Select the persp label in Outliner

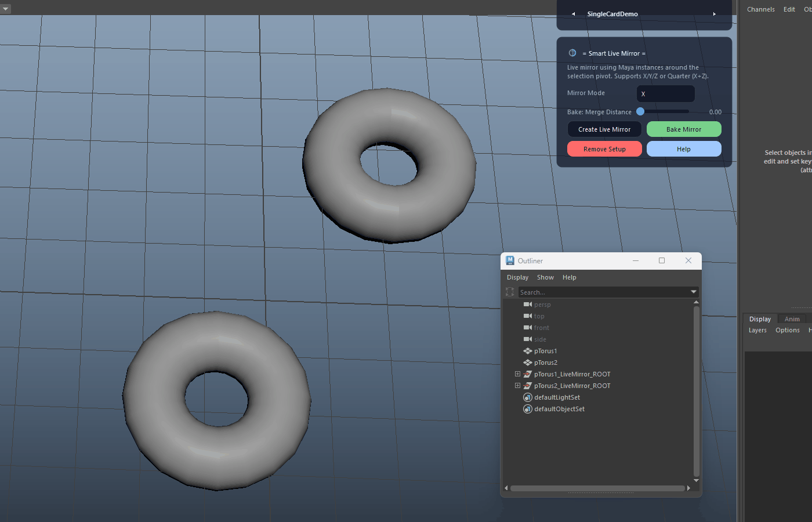[x=542, y=304]
